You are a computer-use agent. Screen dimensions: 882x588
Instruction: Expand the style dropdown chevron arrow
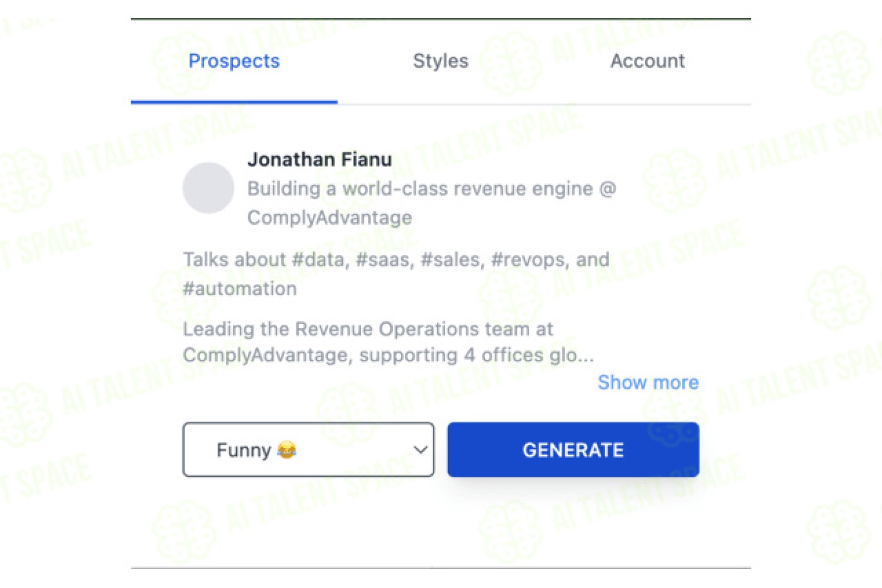tap(420, 450)
